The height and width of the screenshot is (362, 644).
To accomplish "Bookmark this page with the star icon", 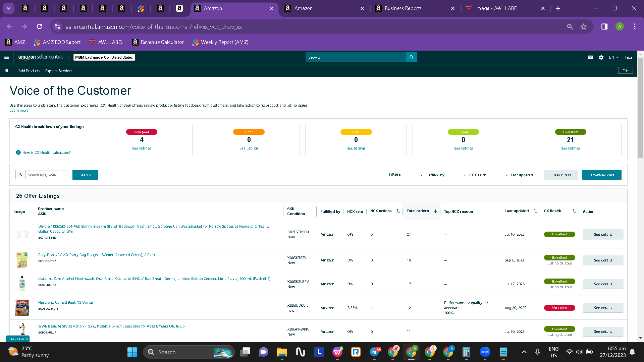I will (x=584, y=26).
